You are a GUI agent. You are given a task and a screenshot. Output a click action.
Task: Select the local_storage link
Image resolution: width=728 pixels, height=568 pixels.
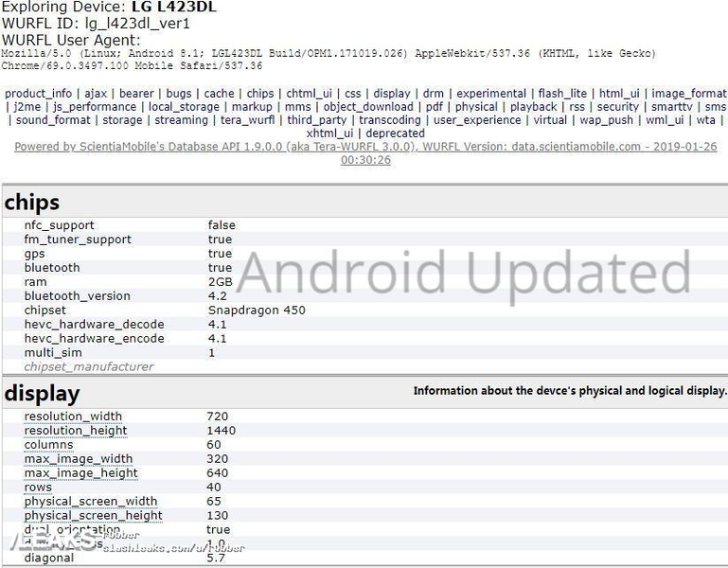tap(184, 107)
